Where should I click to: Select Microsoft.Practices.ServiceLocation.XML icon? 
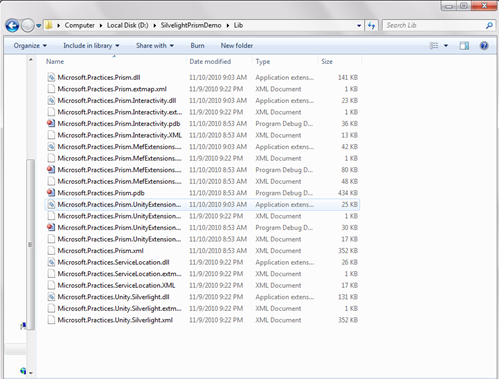point(51,285)
